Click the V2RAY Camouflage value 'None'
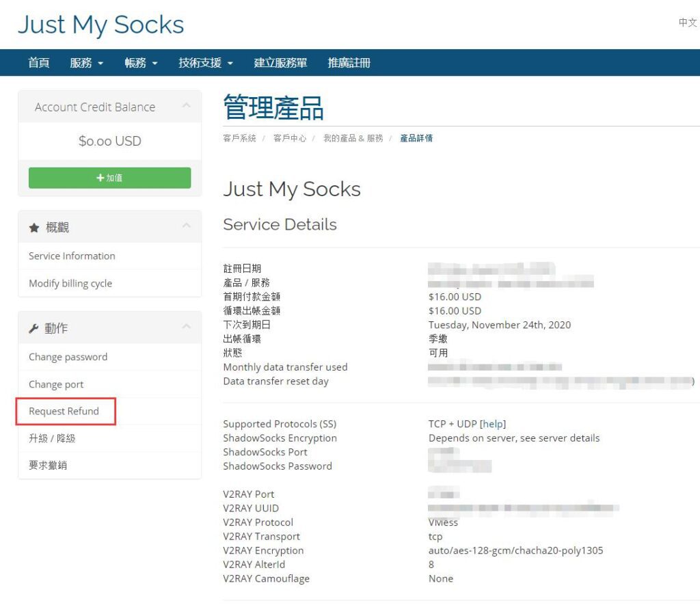Viewport: 700px width, 605px height. [x=441, y=578]
